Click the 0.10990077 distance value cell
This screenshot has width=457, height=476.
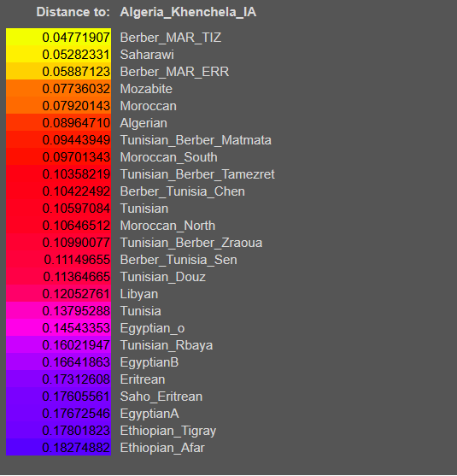[59, 242]
